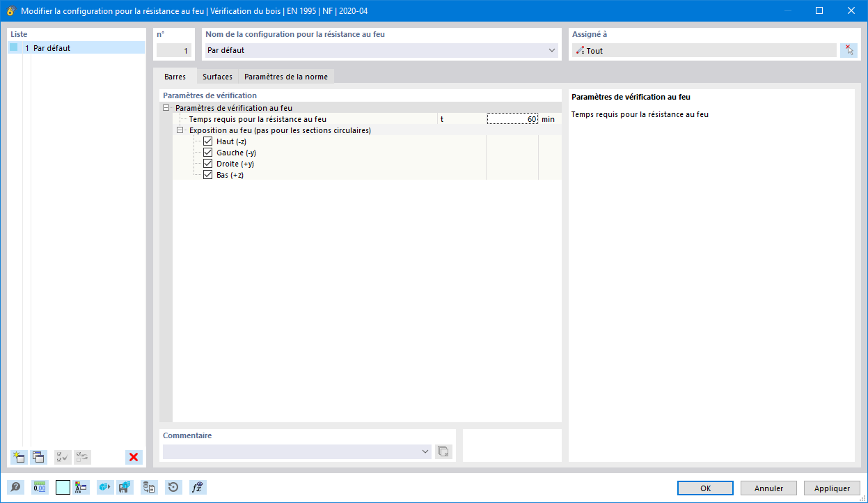This screenshot has width=868, height=503.
Task: Click the pick-objects cursor icon next to Tout
Action: (x=849, y=50)
